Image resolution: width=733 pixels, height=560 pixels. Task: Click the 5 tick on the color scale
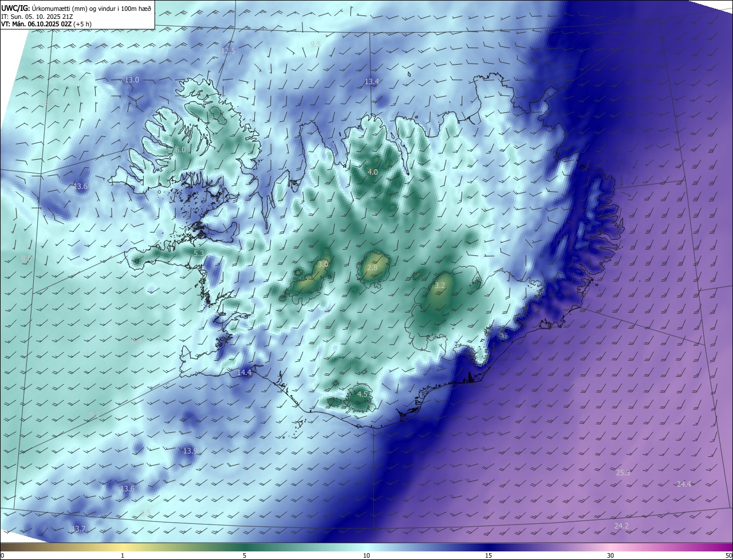point(245,555)
